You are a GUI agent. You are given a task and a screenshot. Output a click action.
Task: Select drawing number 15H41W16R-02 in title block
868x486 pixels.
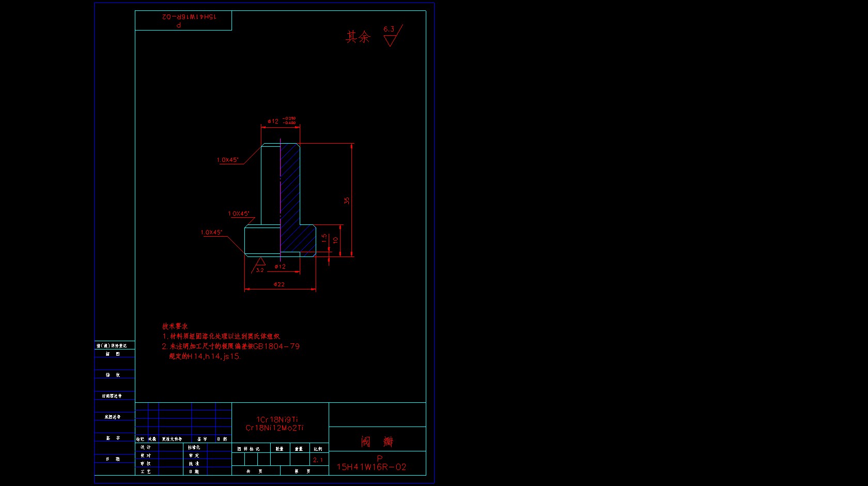(x=371, y=467)
